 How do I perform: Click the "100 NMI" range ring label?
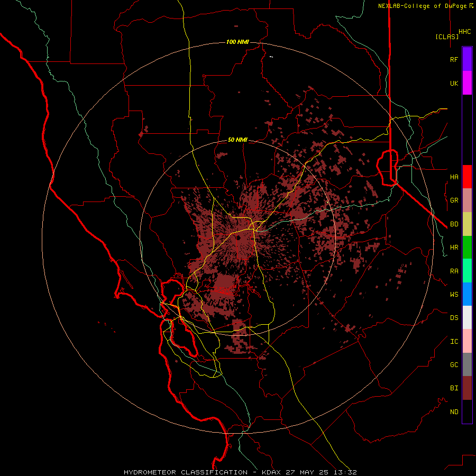coord(237,42)
